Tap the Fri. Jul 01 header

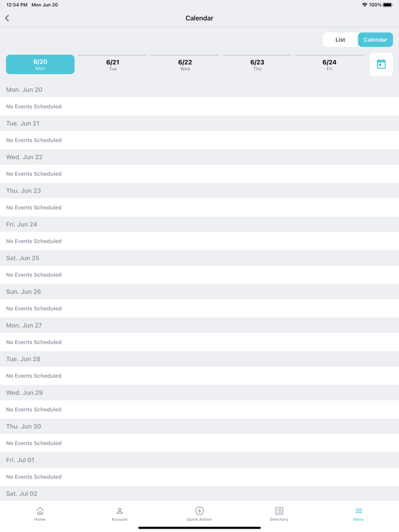click(199, 460)
